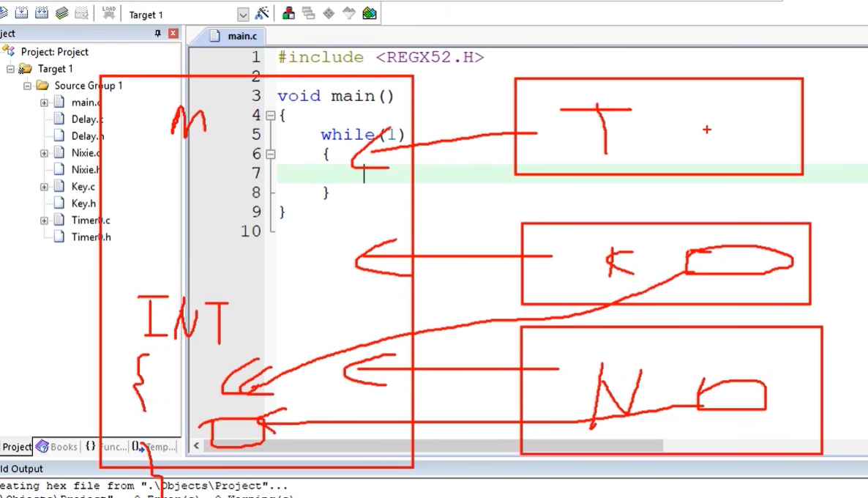
Task: Select Nixie.h in the project tree
Action: point(86,169)
